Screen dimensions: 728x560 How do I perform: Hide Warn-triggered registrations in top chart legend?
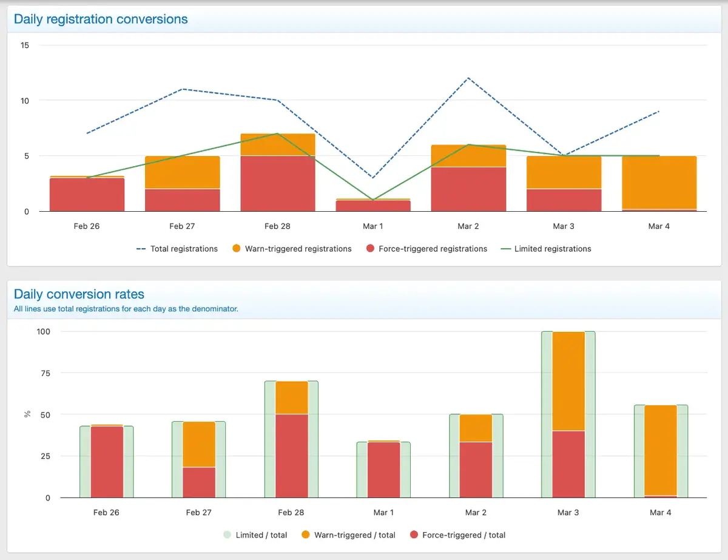pyautogui.click(x=298, y=249)
